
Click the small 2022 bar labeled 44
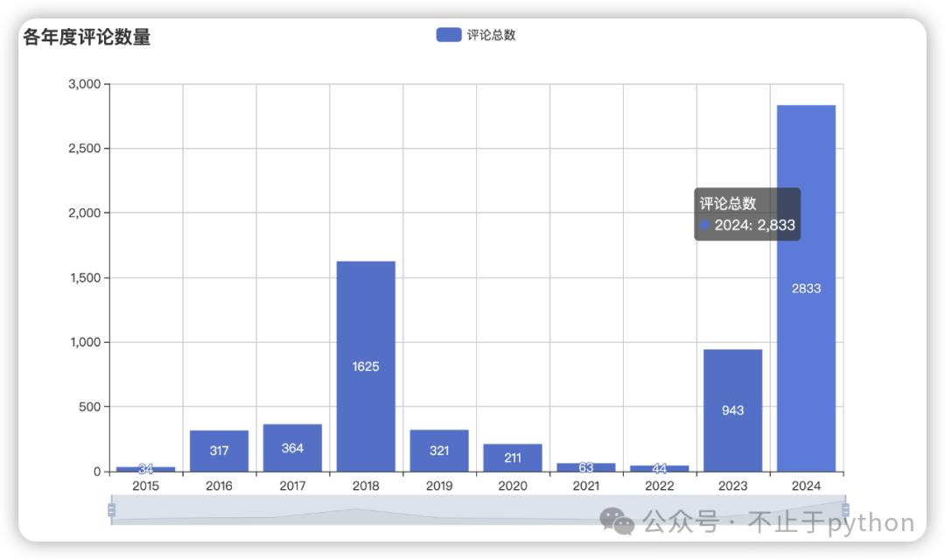tap(660, 468)
